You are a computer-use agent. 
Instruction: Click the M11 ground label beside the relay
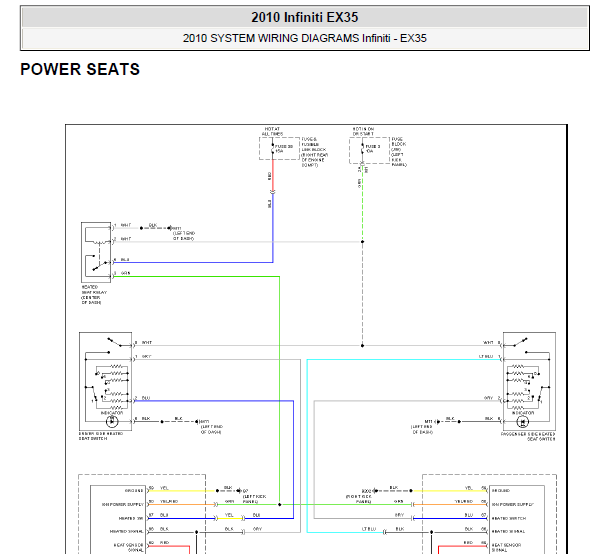[x=176, y=228]
